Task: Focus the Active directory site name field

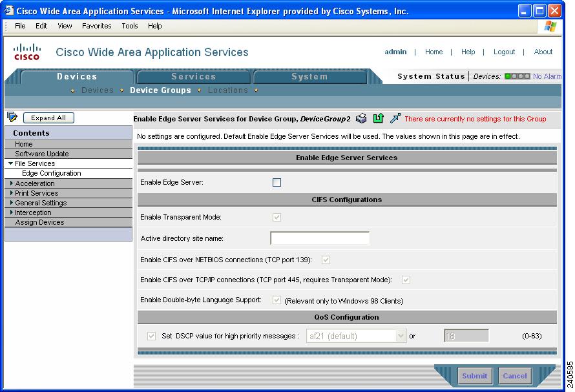Action: 320,238
